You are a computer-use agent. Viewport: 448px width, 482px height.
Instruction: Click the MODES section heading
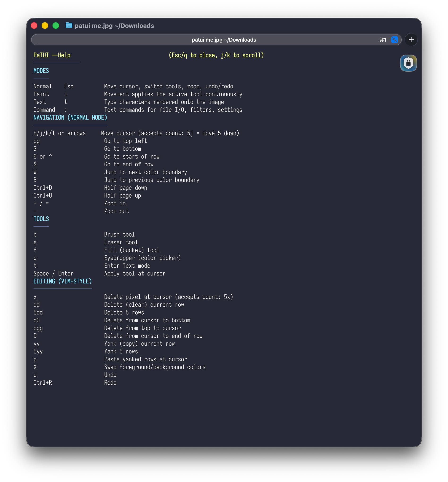click(41, 71)
